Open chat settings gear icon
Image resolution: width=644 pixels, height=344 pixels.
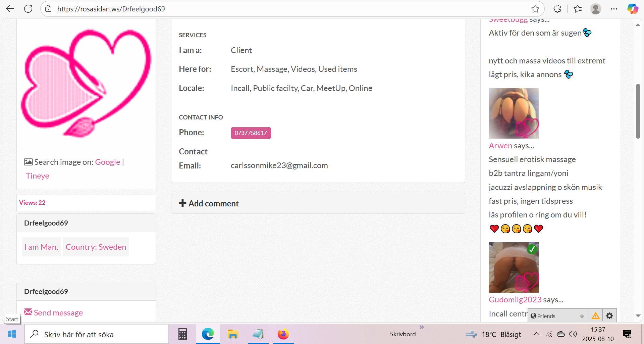click(x=609, y=316)
